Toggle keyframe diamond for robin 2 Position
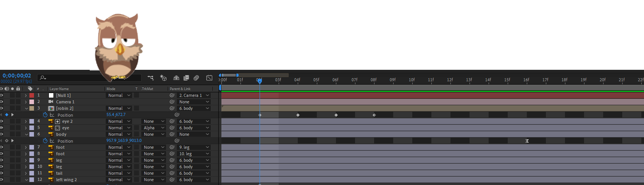644x185 pixels. coord(6,115)
